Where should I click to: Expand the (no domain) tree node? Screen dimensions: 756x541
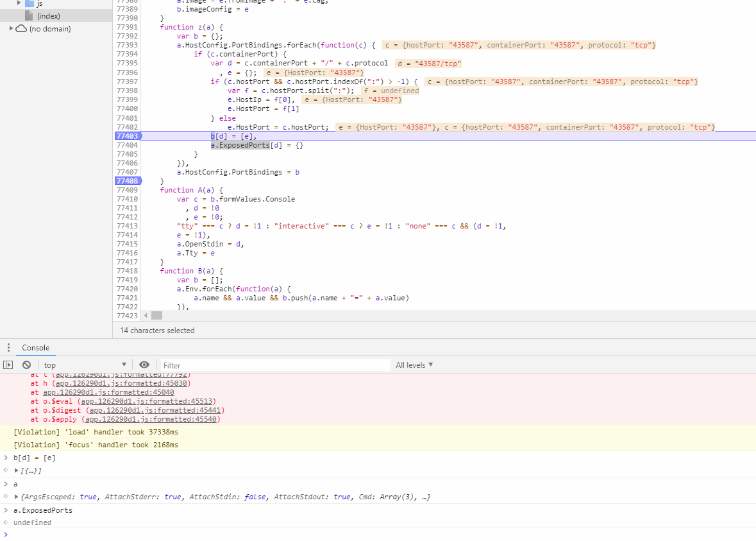point(11,28)
